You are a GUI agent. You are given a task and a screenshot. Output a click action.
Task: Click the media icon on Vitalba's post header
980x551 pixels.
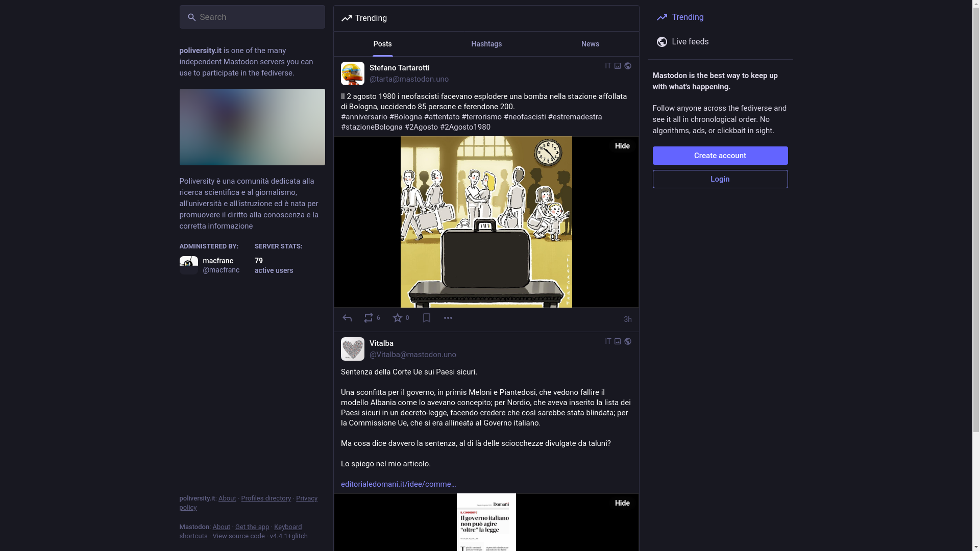point(618,342)
